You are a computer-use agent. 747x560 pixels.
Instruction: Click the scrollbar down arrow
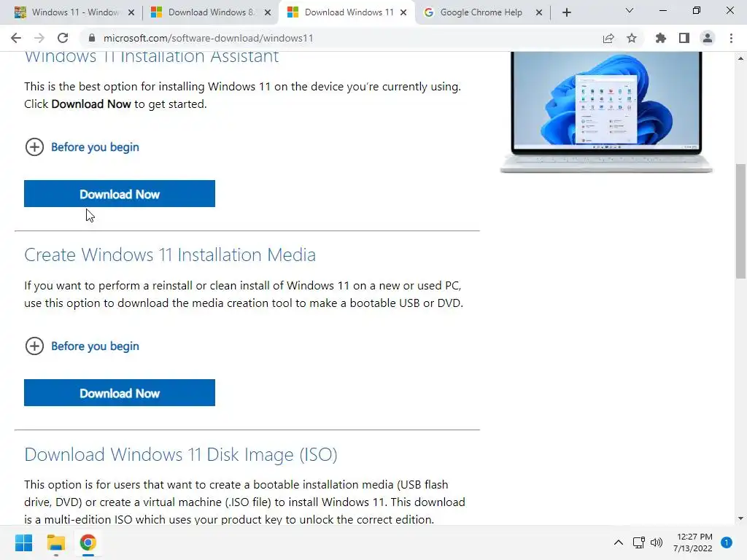[740, 518]
